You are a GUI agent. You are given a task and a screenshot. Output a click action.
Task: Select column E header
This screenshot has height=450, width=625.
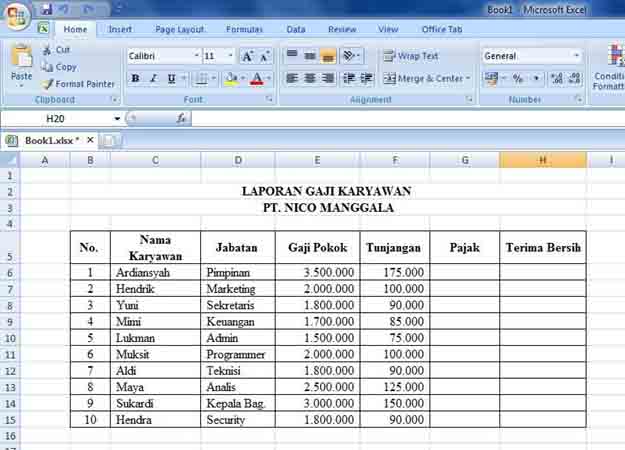317,160
